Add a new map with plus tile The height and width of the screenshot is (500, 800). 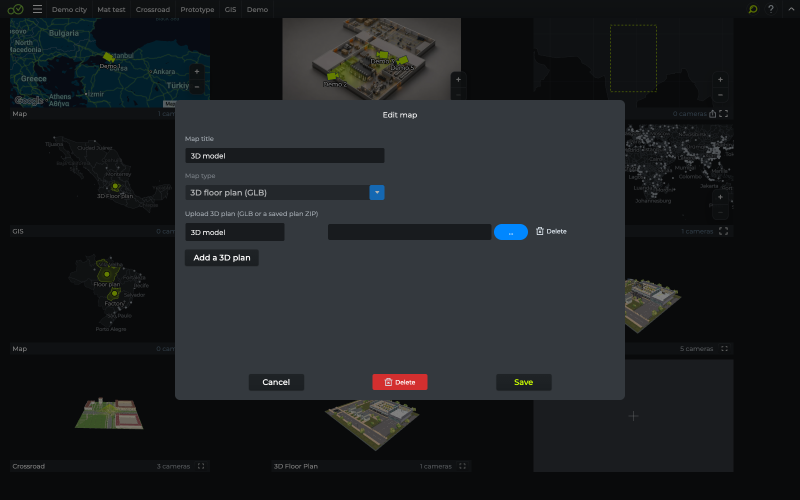[x=633, y=416]
